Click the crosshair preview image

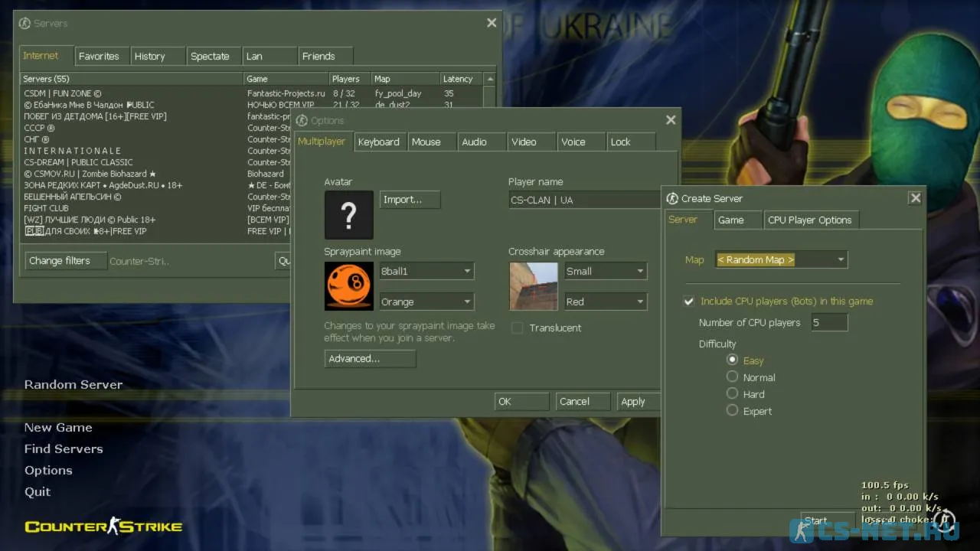coord(534,286)
